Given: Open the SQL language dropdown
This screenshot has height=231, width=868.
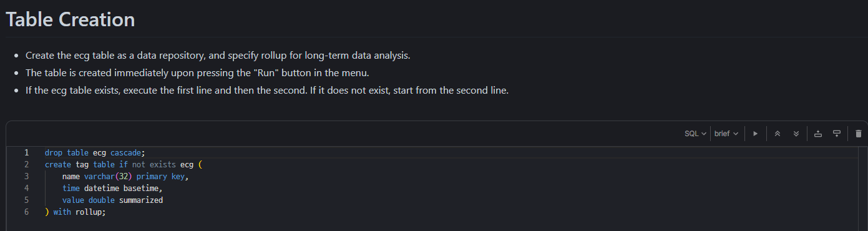Looking at the screenshot, I should pos(696,134).
